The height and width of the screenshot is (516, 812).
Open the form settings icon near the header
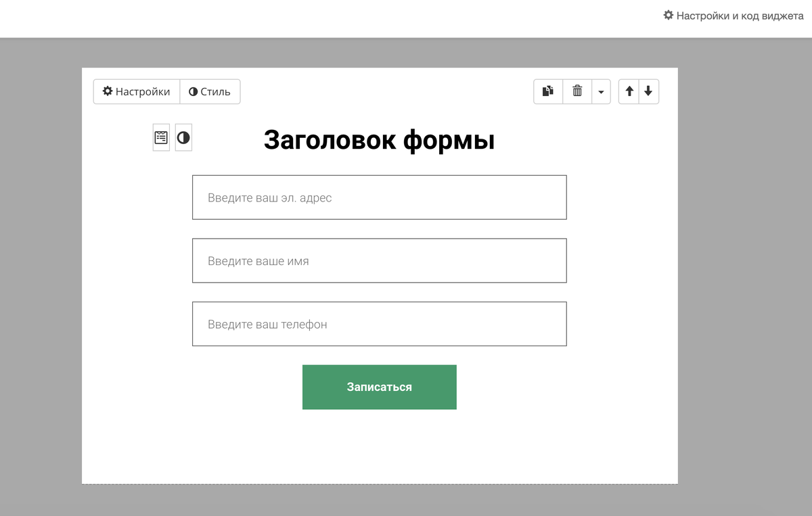pos(161,137)
